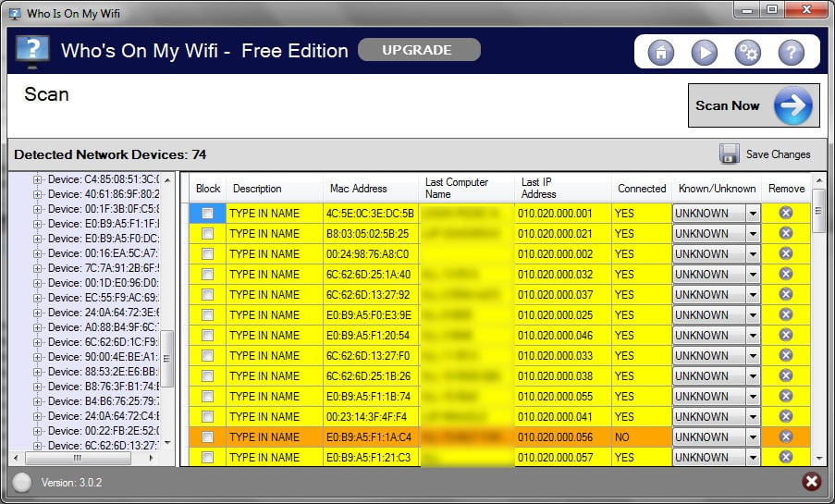Sort by the Mac Address column header
This screenshot has height=504, width=835.
point(359,189)
